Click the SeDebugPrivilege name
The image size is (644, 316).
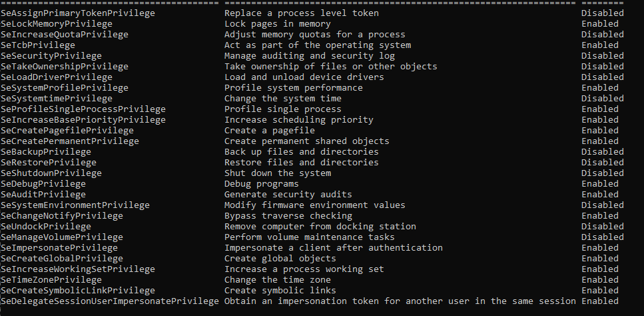[x=43, y=184]
